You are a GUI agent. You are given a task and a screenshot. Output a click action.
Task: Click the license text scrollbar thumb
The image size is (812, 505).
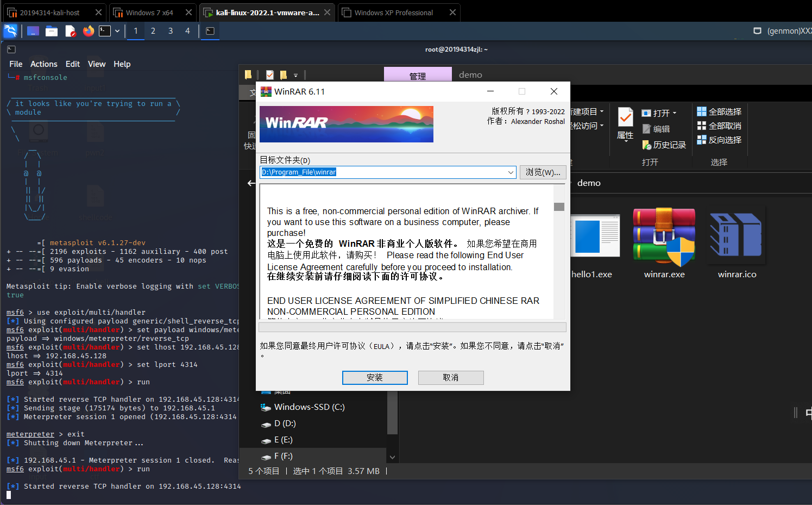coord(559,207)
